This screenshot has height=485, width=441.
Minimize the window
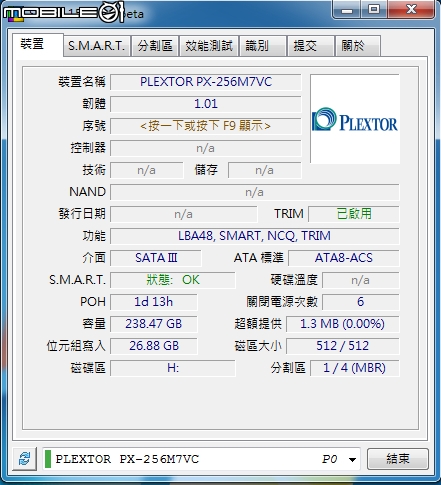click(347, 9)
